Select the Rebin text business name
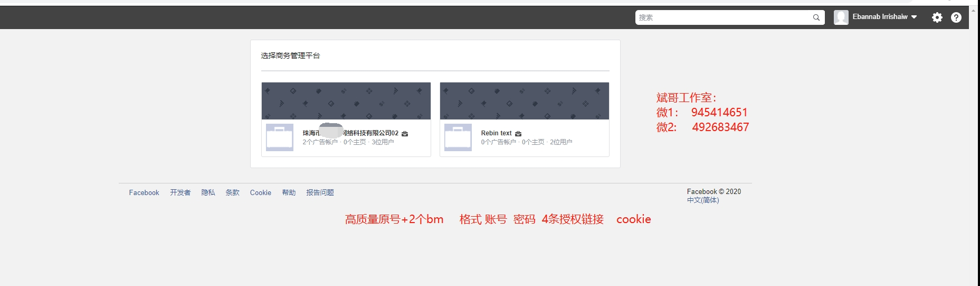This screenshot has height=286, width=980. coord(496,133)
